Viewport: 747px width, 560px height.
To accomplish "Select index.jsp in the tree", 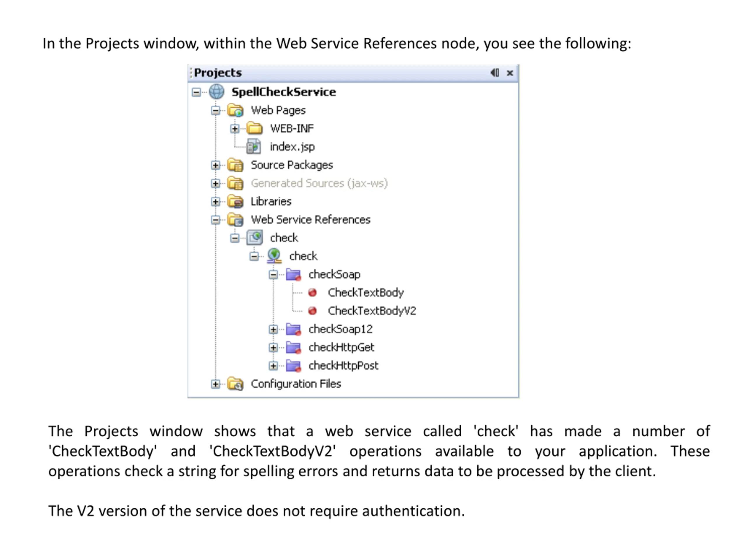I will coord(292,147).
